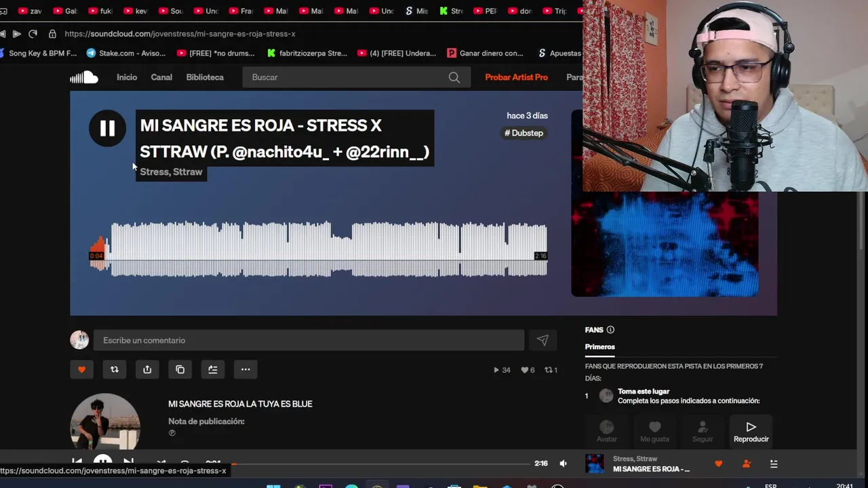Click the Seguir step person icon
Screen dimensions: 868x488
(x=703, y=427)
